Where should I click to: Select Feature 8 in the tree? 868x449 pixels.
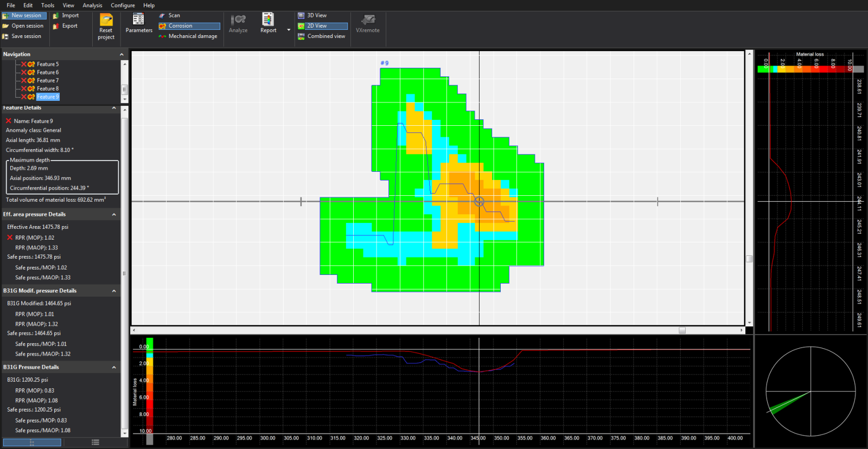[x=48, y=88]
